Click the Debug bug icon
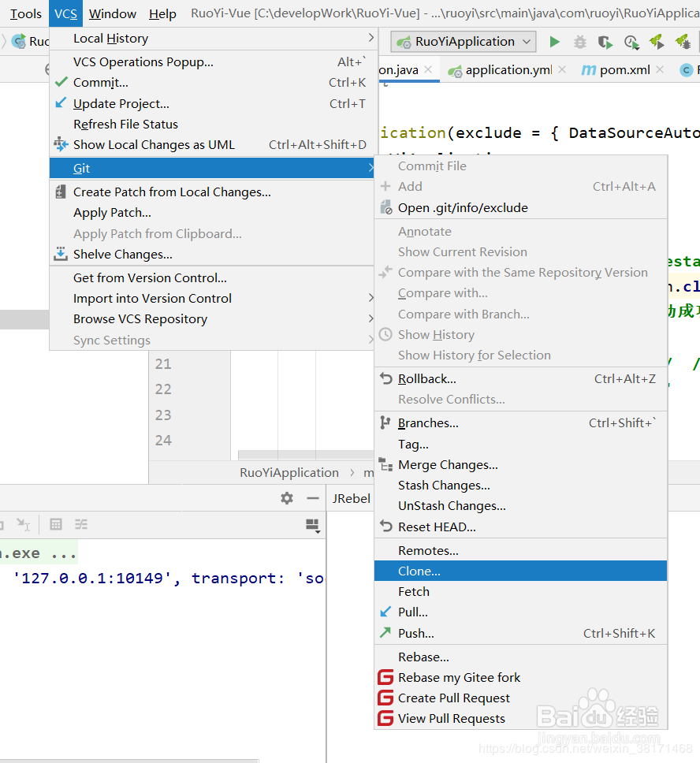Image resolution: width=700 pixels, height=763 pixels. click(579, 42)
